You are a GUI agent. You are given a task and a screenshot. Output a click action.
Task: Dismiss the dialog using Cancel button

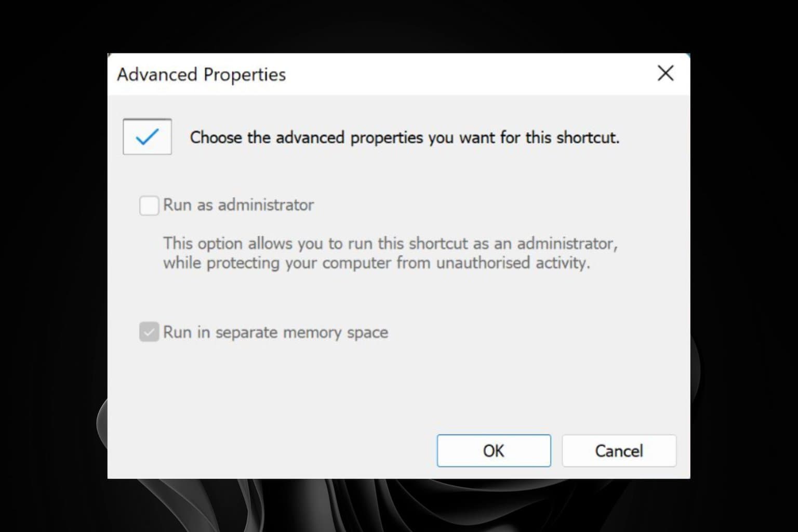click(619, 450)
